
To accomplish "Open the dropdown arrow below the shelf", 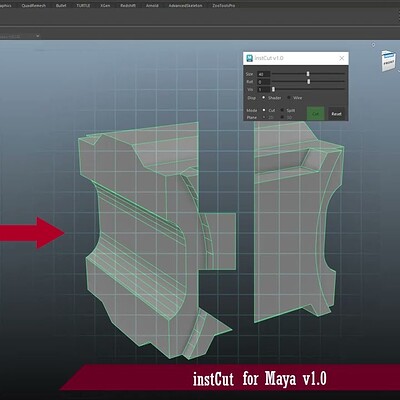I will (x=38, y=36).
